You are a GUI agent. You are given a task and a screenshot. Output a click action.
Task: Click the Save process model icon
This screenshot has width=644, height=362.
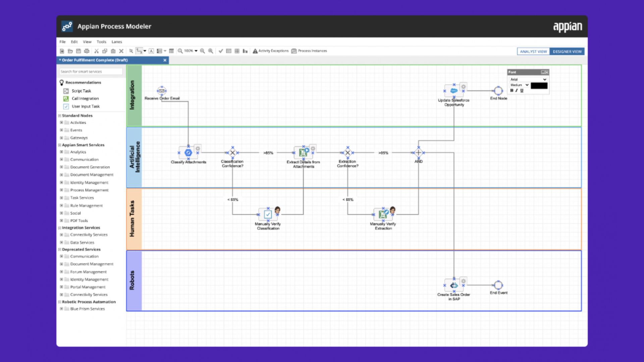click(x=78, y=51)
